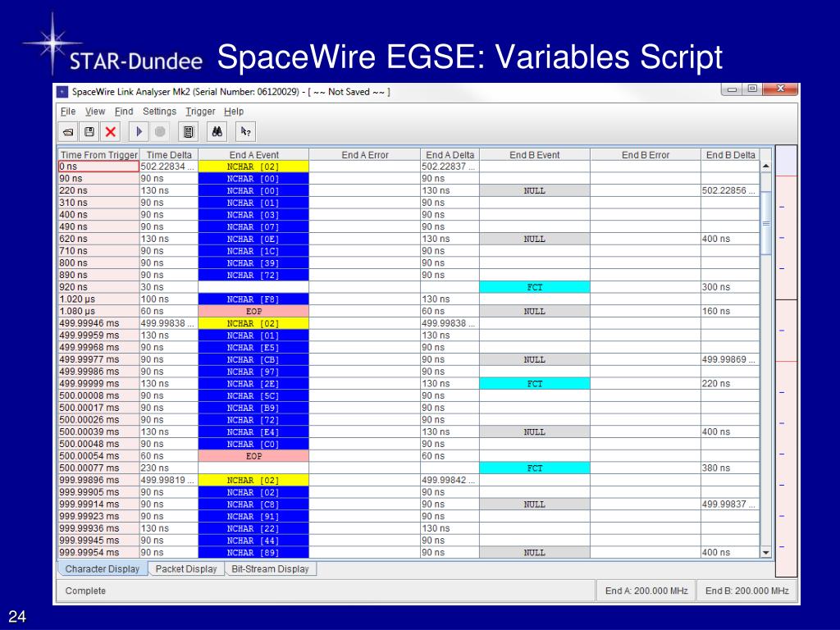Select the NCHAR [44] event cell
The image size is (840, 630).
tap(253, 541)
